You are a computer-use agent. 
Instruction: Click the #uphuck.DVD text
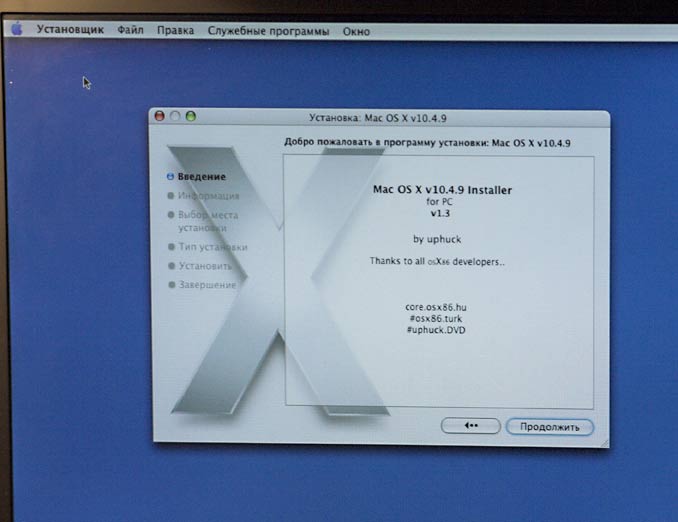click(x=436, y=330)
